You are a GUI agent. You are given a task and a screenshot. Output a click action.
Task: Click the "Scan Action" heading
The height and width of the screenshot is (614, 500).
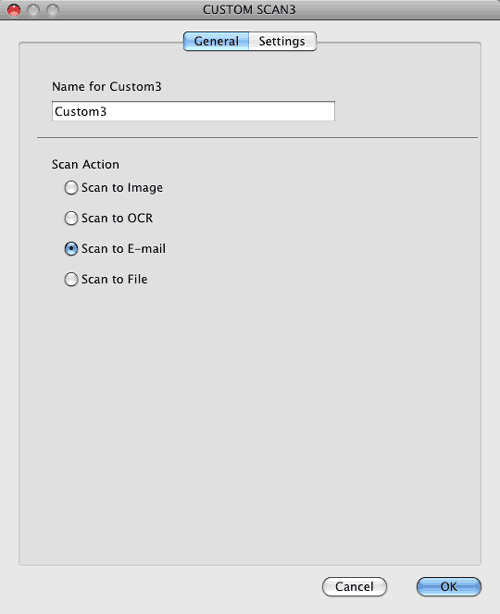85,164
